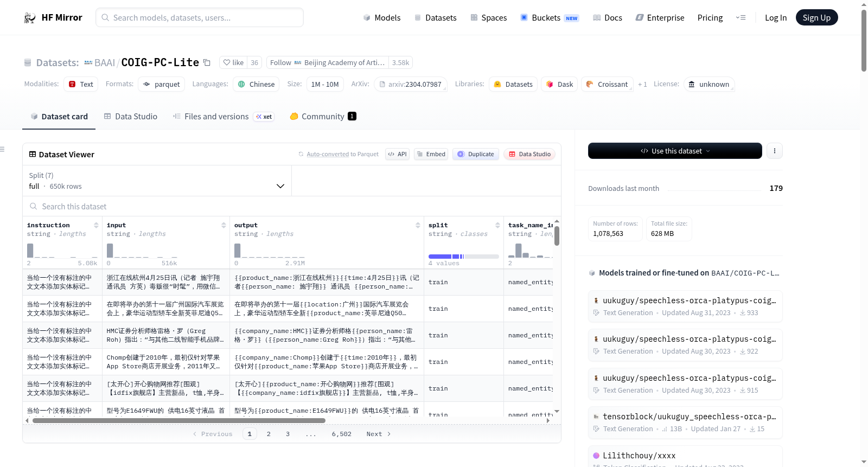Sort the instruction column
The width and height of the screenshot is (868, 467).
tap(96, 225)
